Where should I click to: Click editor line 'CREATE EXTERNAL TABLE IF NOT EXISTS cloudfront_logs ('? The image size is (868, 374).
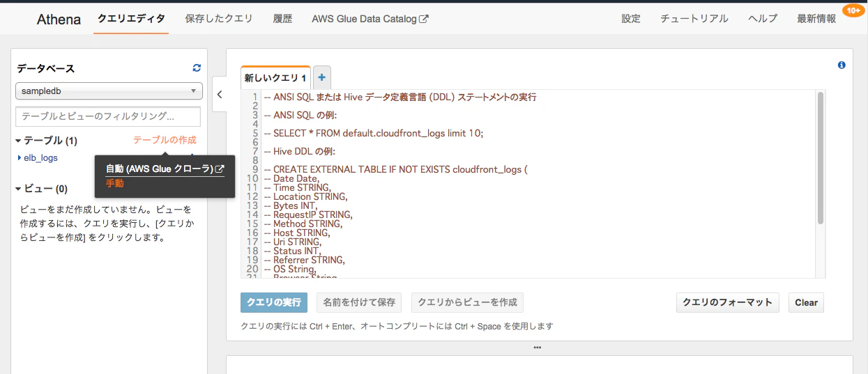396,169
